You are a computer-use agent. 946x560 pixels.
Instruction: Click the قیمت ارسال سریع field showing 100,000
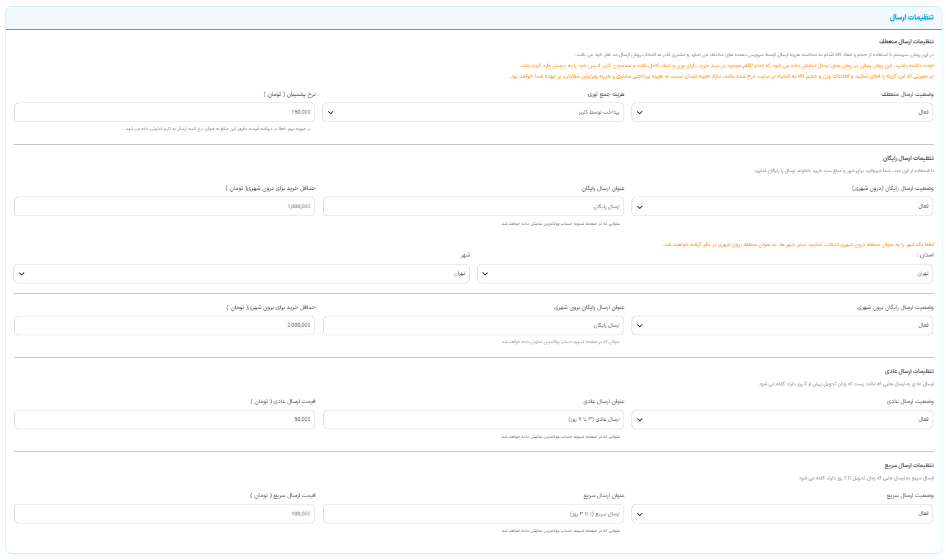(164, 514)
